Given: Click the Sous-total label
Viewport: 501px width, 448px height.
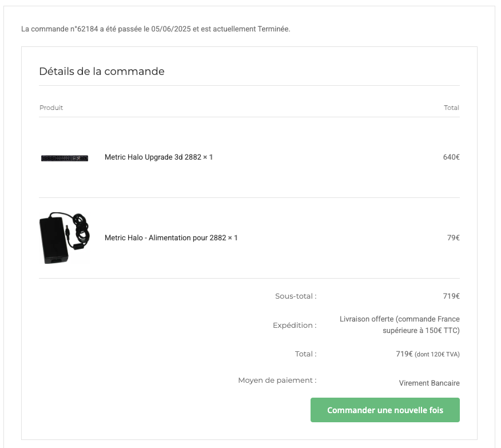Looking at the screenshot, I should [296, 296].
